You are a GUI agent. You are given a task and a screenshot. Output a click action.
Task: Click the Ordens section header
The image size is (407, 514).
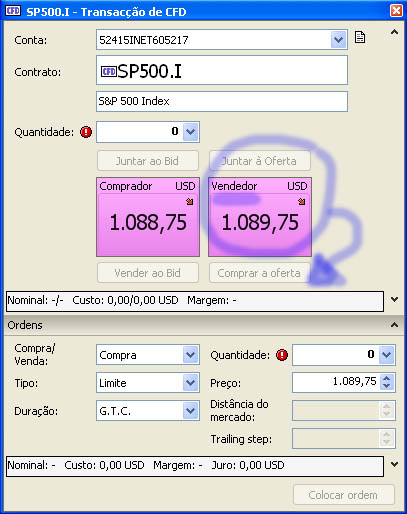(x=203, y=325)
